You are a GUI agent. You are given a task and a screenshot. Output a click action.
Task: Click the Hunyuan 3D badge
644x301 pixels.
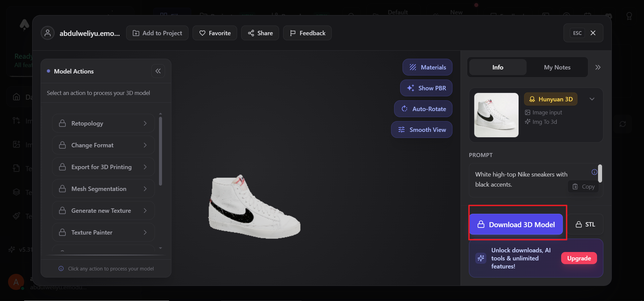(551, 99)
